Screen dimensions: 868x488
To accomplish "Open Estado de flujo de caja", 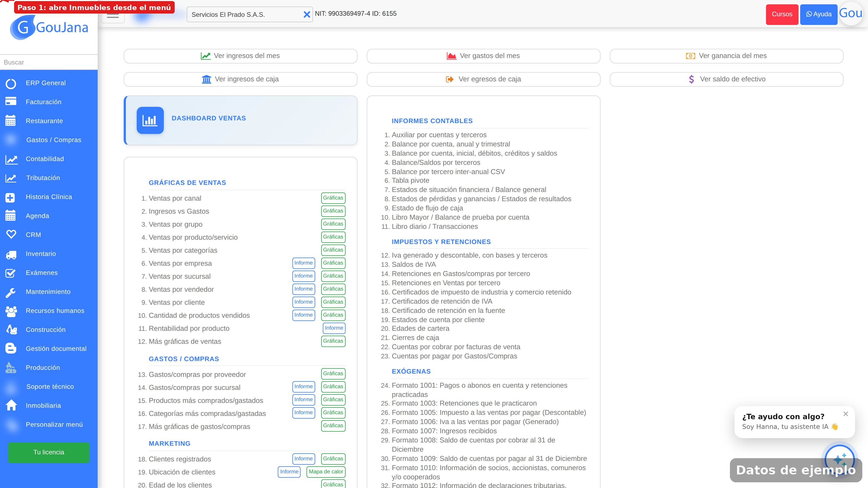I will pos(427,208).
